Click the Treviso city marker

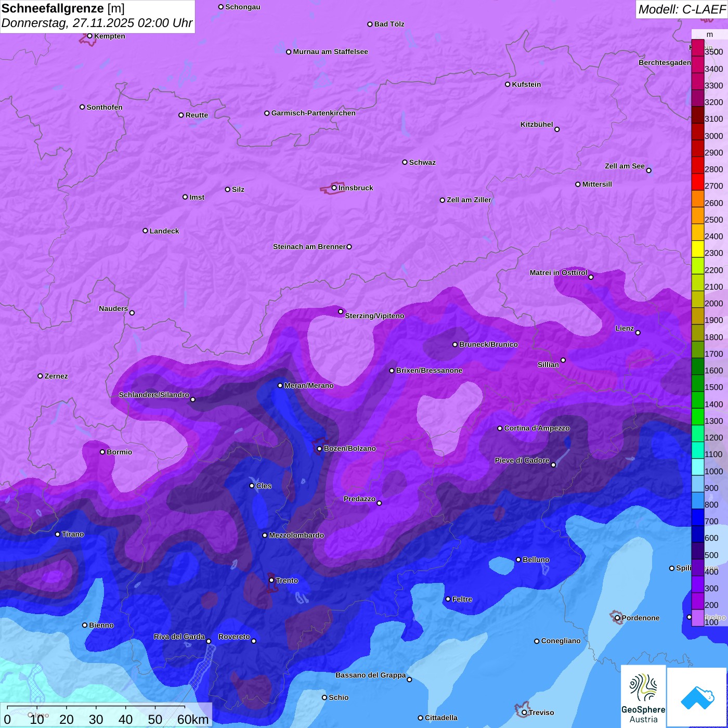524,712
